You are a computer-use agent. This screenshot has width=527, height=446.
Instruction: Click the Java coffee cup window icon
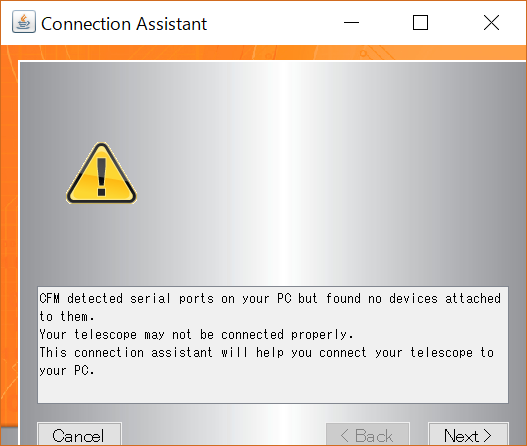click(24, 22)
